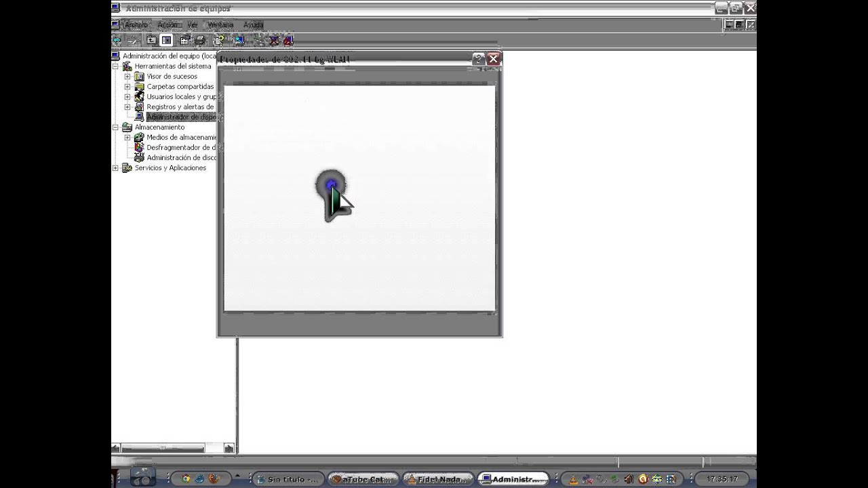Switch to Fidel Nada taskbar button
The width and height of the screenshot is (868, 488).
click(x=438, y=479)
